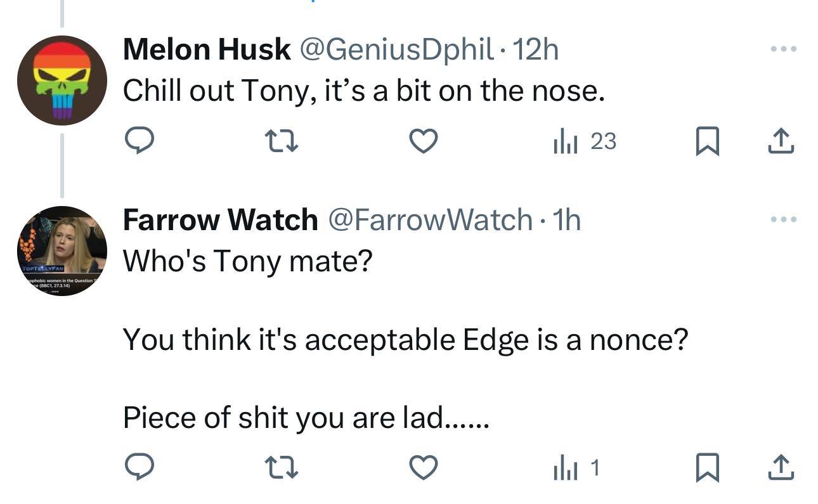Retweet Melon Husk's tweet

pyautogui.click(x=282, y=141)
